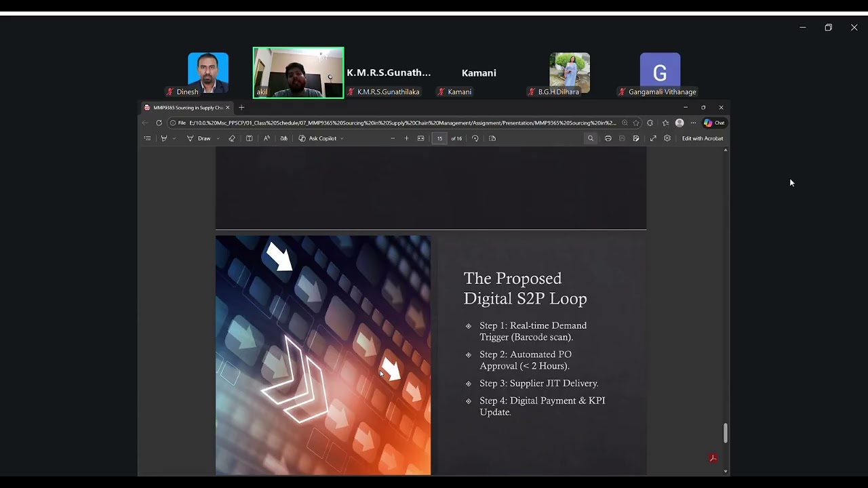This screenshot has width=868, height=488.
Task: Open browser Extensions
Action: [650, 123]
